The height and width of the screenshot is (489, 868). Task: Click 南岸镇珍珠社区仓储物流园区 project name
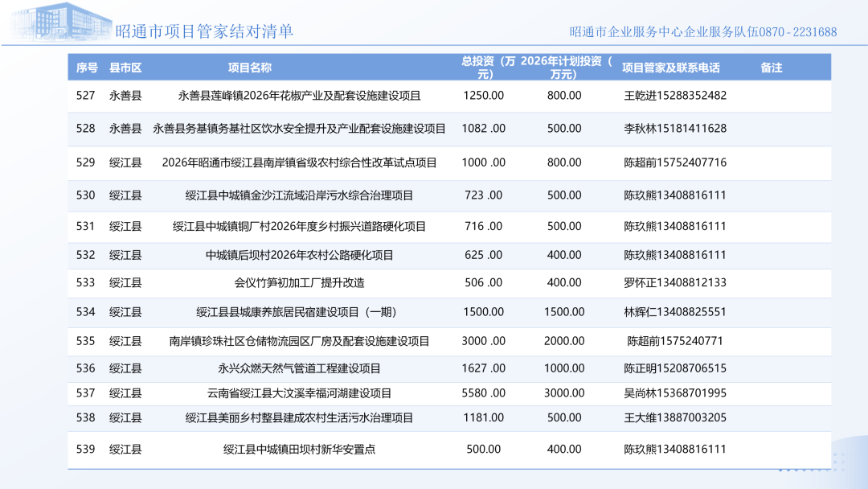pyautogui.click(x=300, y=341)
